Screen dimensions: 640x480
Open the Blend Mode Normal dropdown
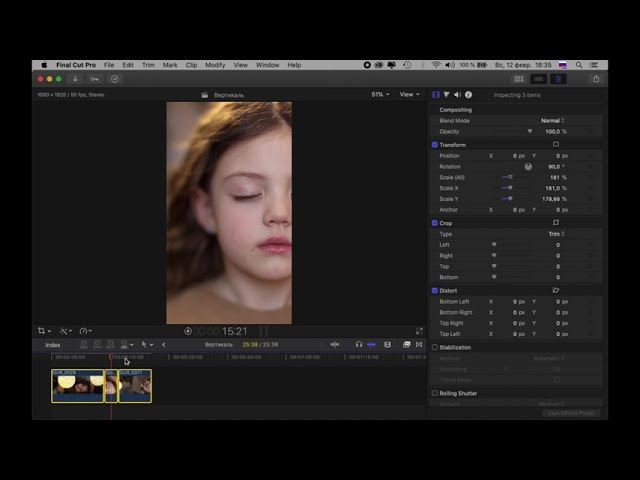pyautogui.click(x=552, y=120)
